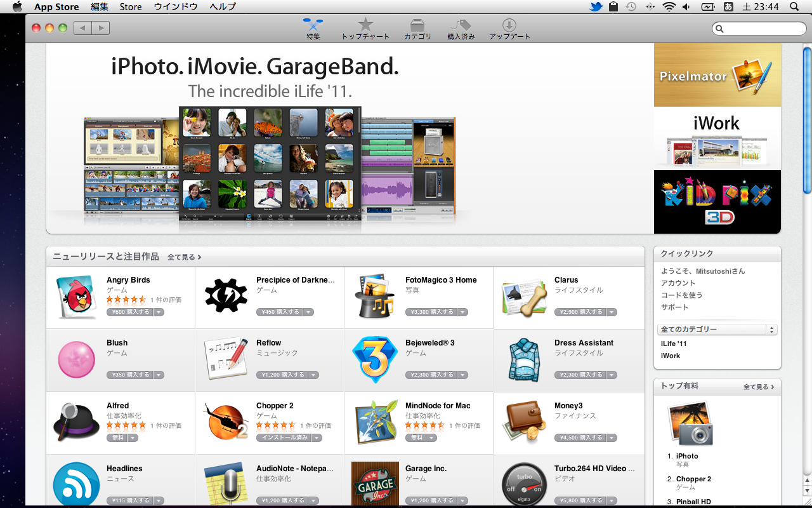812x508 pixels.
Task: Expand the Alfred free button arrow
Action: click(133, 438)
